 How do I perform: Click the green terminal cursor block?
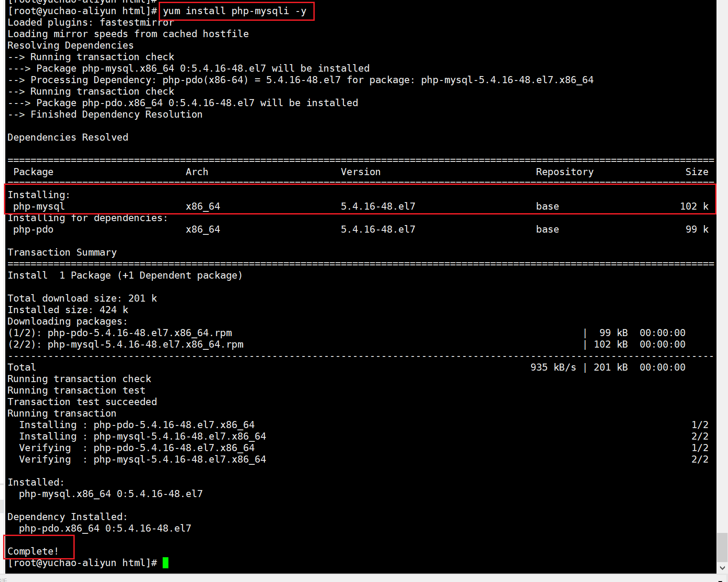click(165, 563)
